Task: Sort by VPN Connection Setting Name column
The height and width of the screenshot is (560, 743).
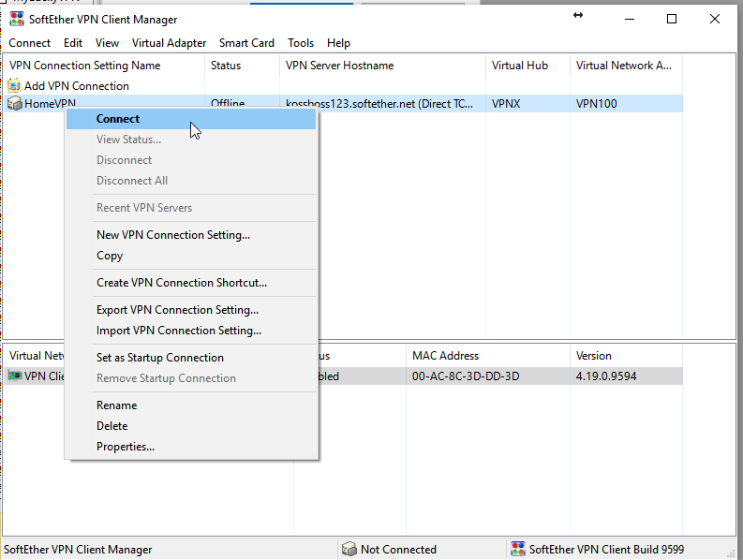Action: pyautogui.click(x=104, y=66)
